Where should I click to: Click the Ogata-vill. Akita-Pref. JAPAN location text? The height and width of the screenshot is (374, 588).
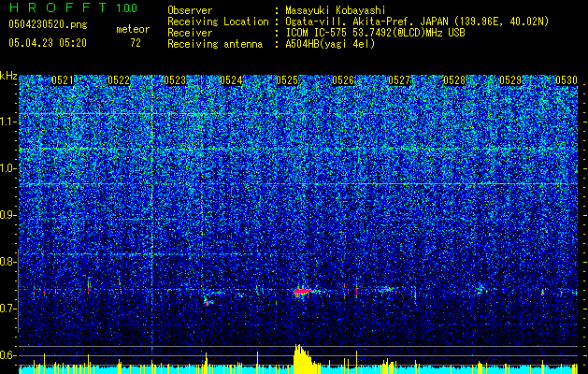[417, 22]
